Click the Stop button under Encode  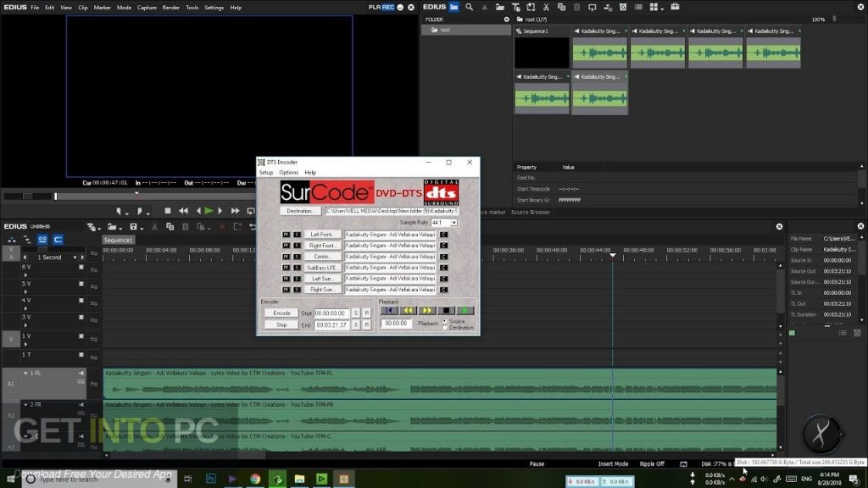coord(281,325)
